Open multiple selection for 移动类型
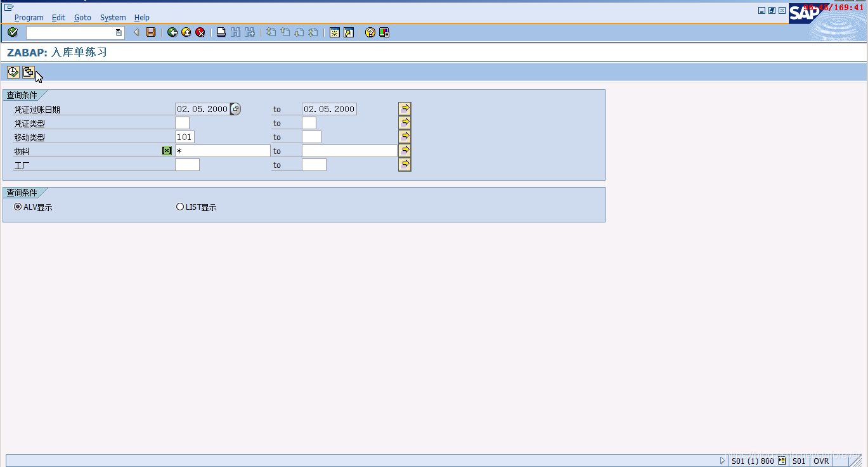The width and height of the screenshot is (868, 467). [405, 136]
